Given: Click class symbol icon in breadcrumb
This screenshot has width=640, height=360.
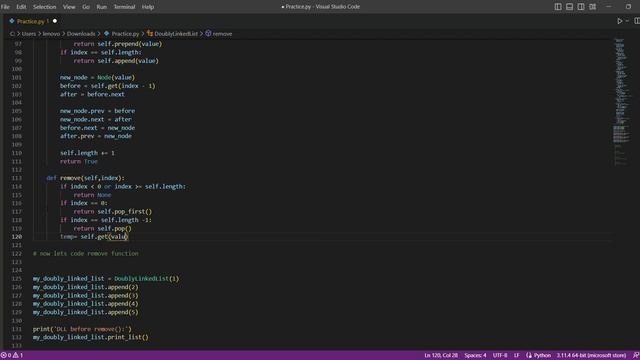Looking at the screenshot, I should click(x=150, y=34).
